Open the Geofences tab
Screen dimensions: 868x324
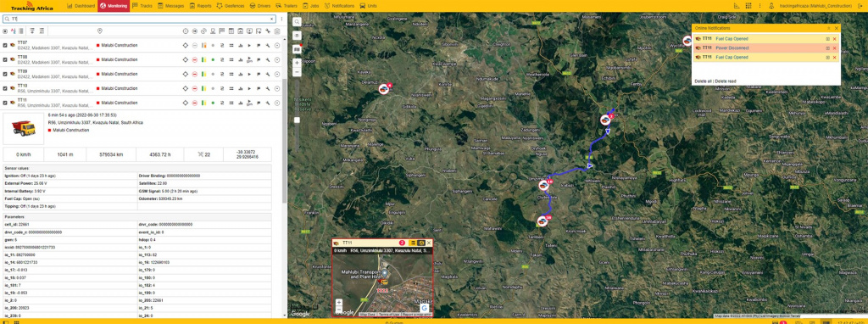click(x=231, y=6)
